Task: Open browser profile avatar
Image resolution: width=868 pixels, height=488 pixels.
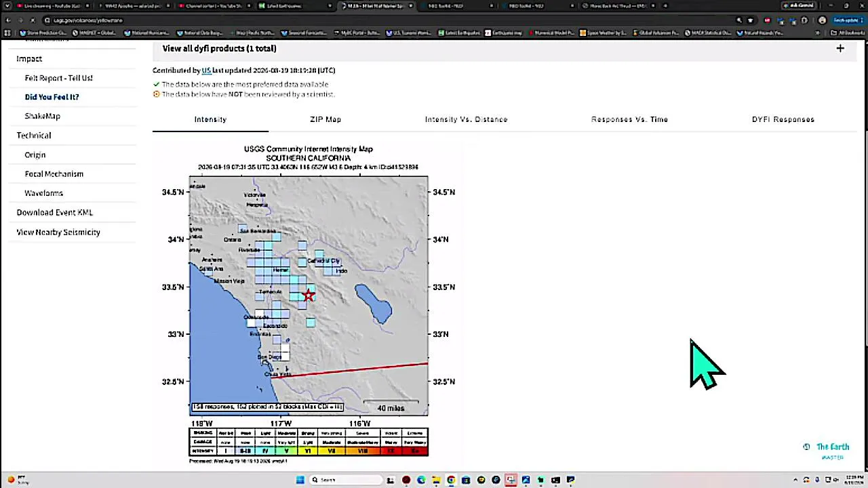Action: tap(823, 20)
